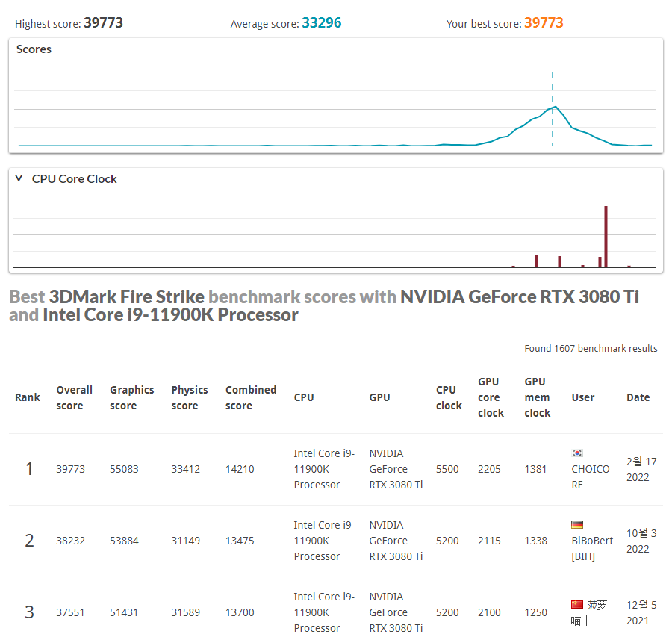Click the Average score value 33296
Viewport: 672px width, 643px height.
(x=321, y=22)
